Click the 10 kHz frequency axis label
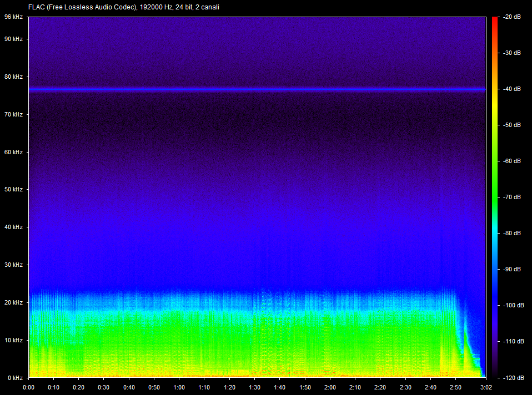Screen dimensions: 532x395 coord(13,340)
